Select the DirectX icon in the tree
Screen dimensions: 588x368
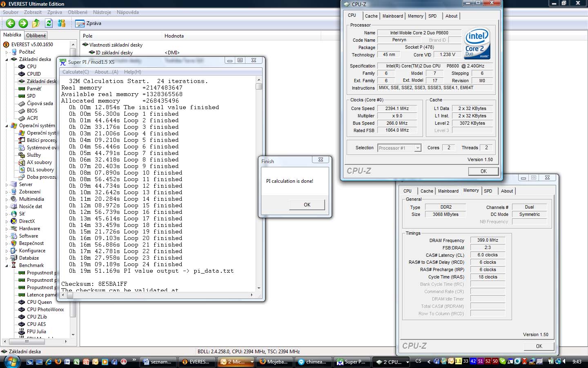tap(14, 221)
